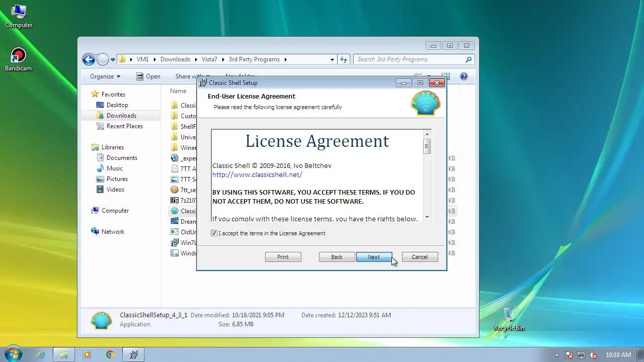Viewport: 644px width, 362px height.
Task: Click the license text scrollbar thumb
Action: 427,146
